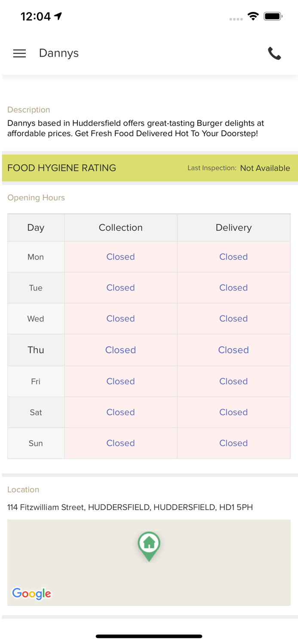Tap the Wi-Fi status icon
The height and width of the screenshot is (644, 298).
(x=253, y=16)
